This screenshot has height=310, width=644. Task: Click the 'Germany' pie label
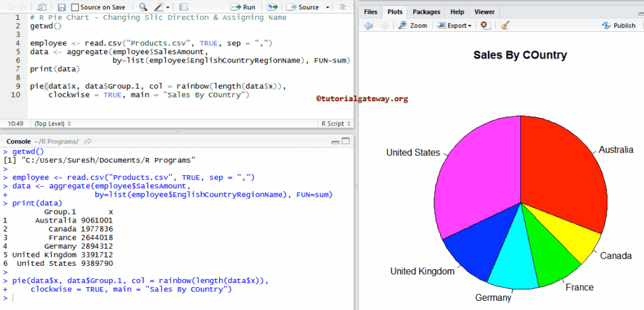tap(493, 297)
